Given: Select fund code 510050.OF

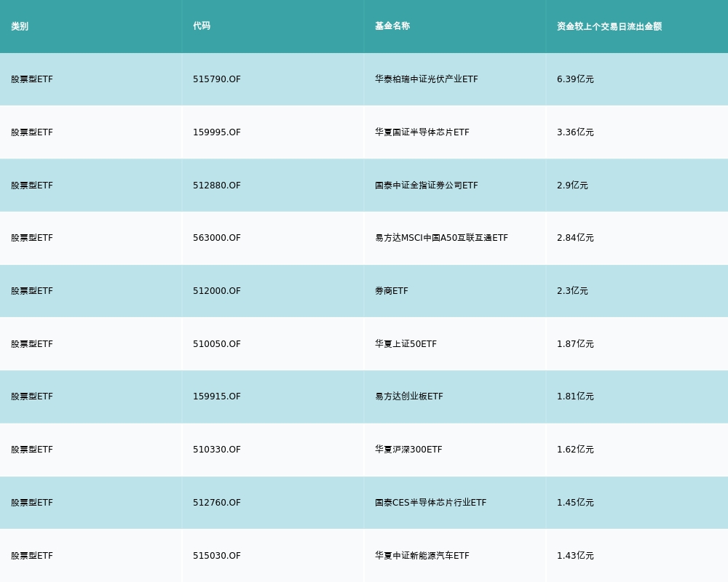Looking at the screenshot, I should point(217,344).
